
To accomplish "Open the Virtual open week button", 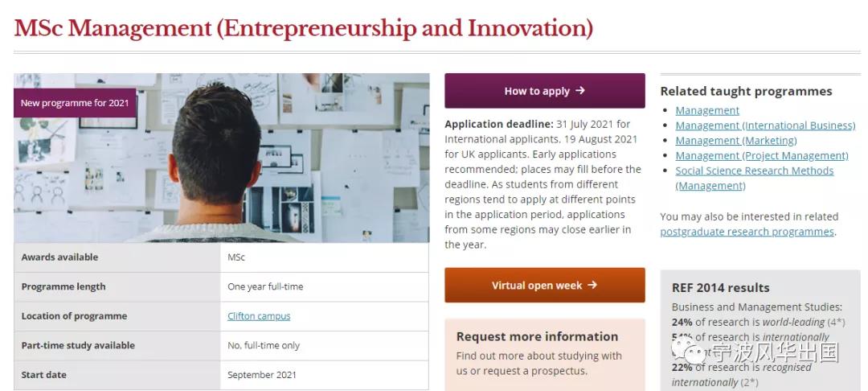I will [x=545, y=286].
